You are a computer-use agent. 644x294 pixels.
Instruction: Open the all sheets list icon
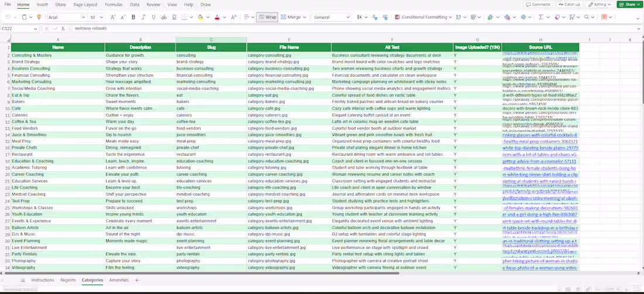[23, 280]
